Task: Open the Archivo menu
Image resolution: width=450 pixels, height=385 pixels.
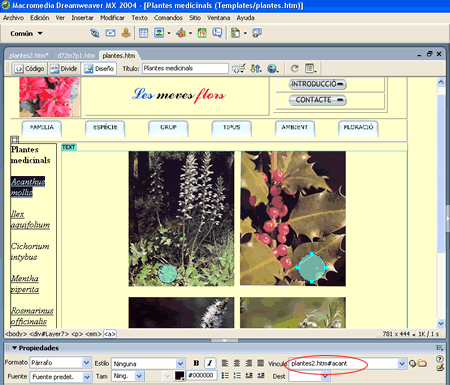Action: 13,18
